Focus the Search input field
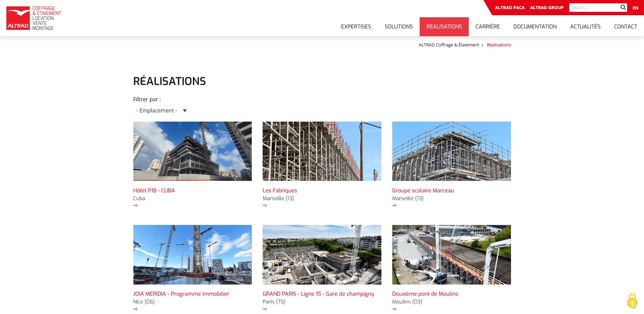The image size is (644, 314). pos(594,7)
